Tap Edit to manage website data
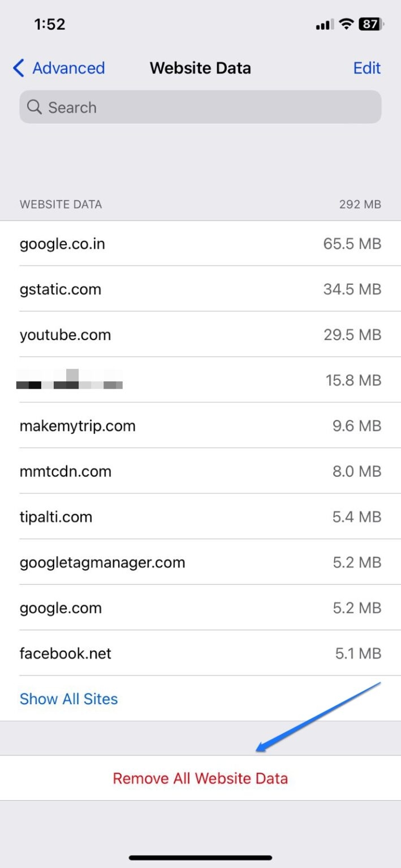This screenshot has height=868, width=401. coord(366,68)
